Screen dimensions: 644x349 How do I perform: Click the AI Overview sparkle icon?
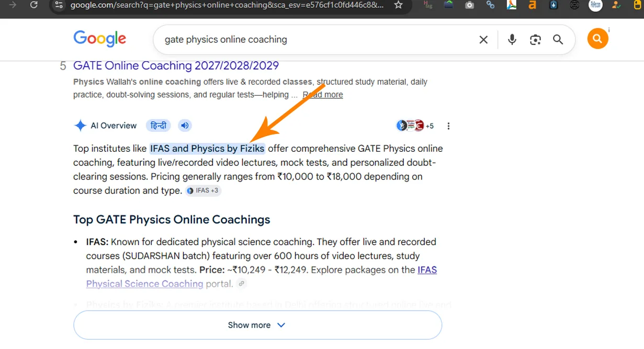coord(80,126)
